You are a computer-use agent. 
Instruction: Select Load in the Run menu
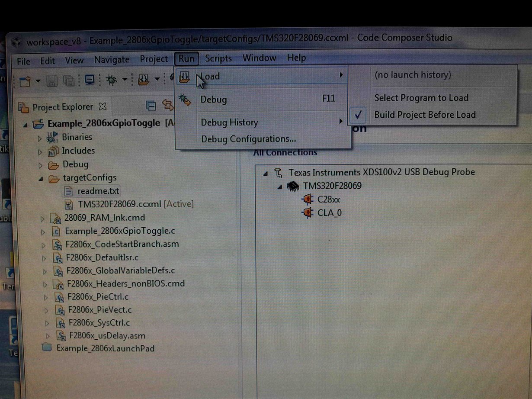tap(263, 76)
